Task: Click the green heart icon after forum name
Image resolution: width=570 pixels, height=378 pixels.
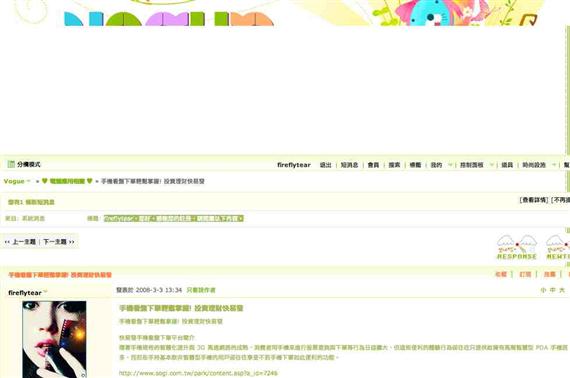Action: pyautogui.click(x=89, y=181)
